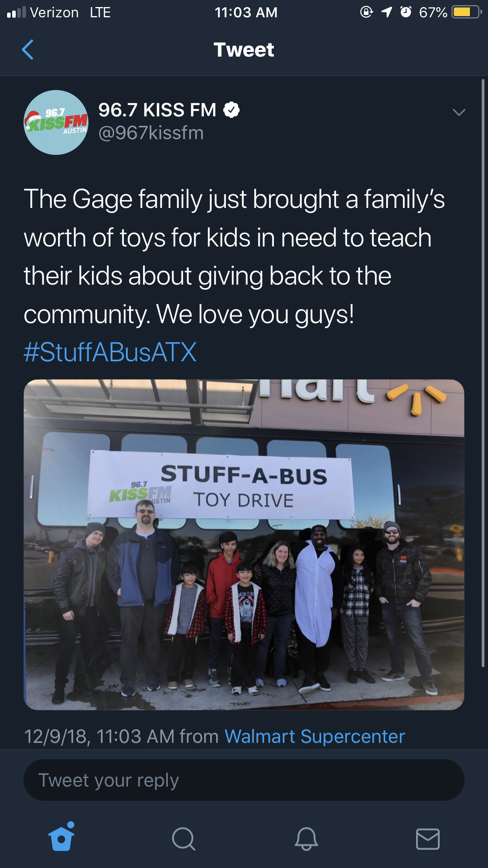
Task: Tap the vertical scrollbar on the right
Action: click(483, 373)
